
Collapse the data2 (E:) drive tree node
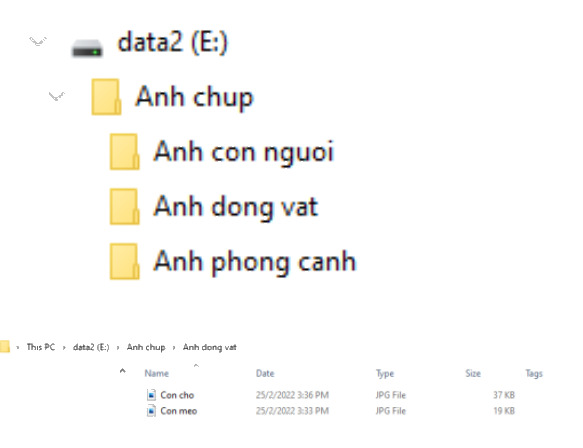[x=38, y=41]
